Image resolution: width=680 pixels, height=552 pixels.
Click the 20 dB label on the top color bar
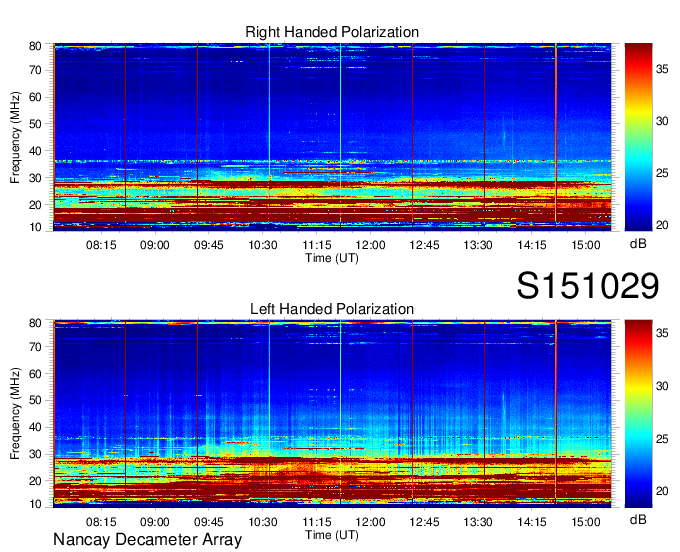662,225
